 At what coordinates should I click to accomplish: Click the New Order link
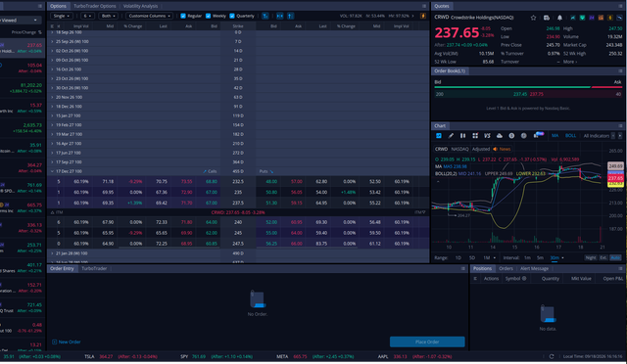coord(67,342)
